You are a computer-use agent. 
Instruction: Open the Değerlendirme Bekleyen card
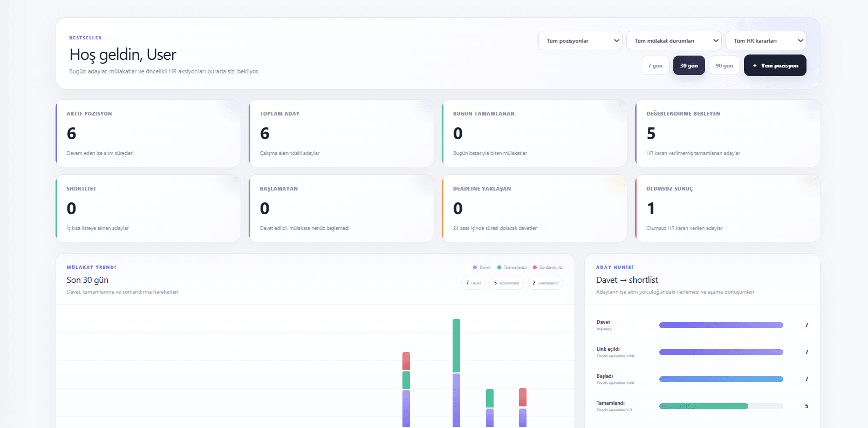[728, 133]
